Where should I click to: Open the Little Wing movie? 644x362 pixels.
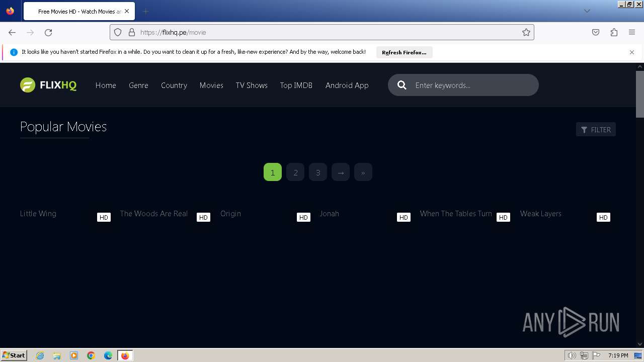38,214
